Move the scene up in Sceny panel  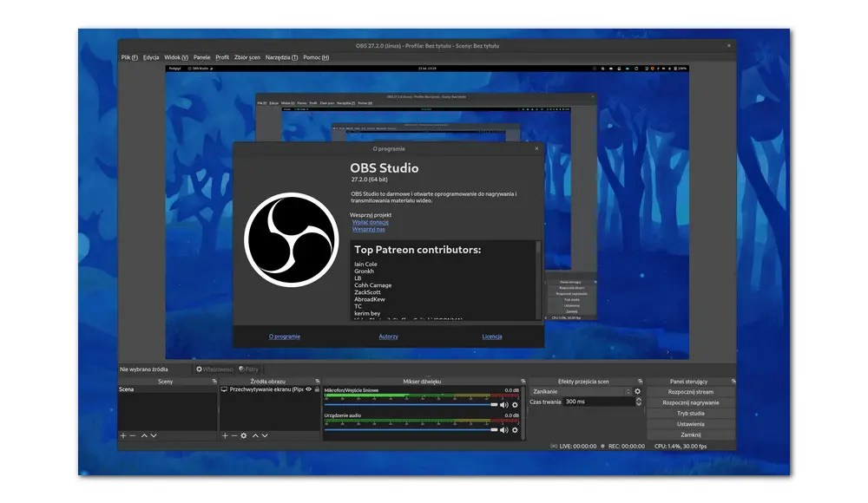point(144,436)
